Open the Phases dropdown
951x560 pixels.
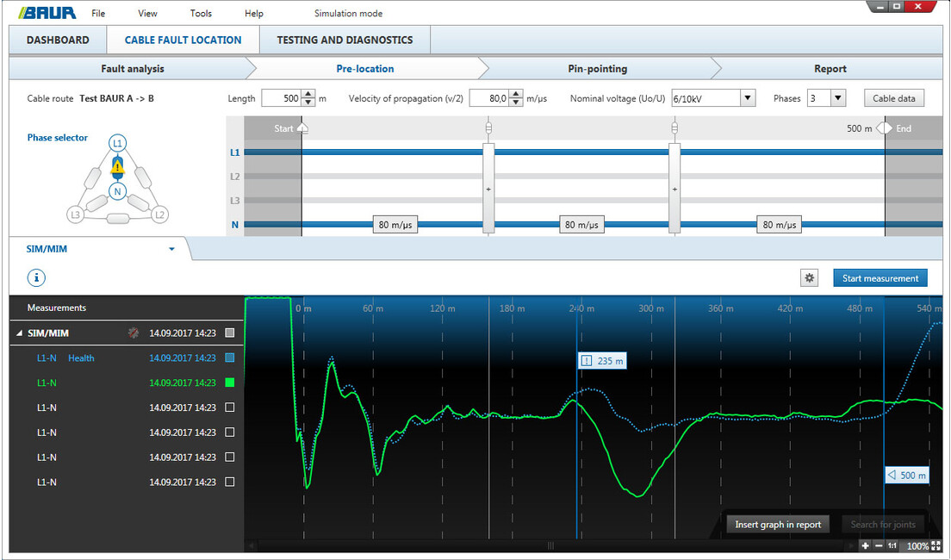coord(837,98)
